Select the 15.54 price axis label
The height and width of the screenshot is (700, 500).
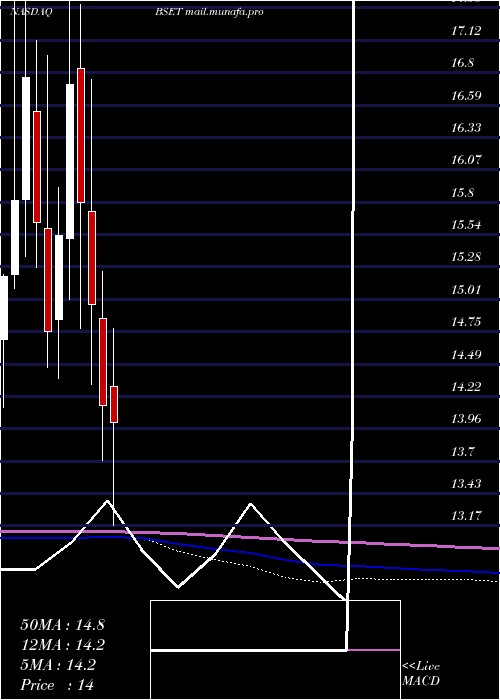click(x=467, y=225)
